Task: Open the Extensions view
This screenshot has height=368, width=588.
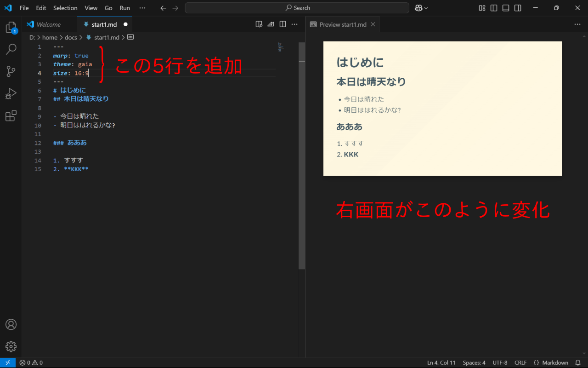Action: tap(11, 115)
